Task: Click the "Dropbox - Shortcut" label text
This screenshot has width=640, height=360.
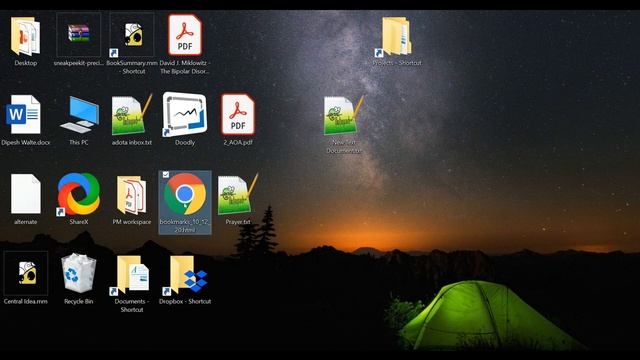Action: (x=185, y=302)
